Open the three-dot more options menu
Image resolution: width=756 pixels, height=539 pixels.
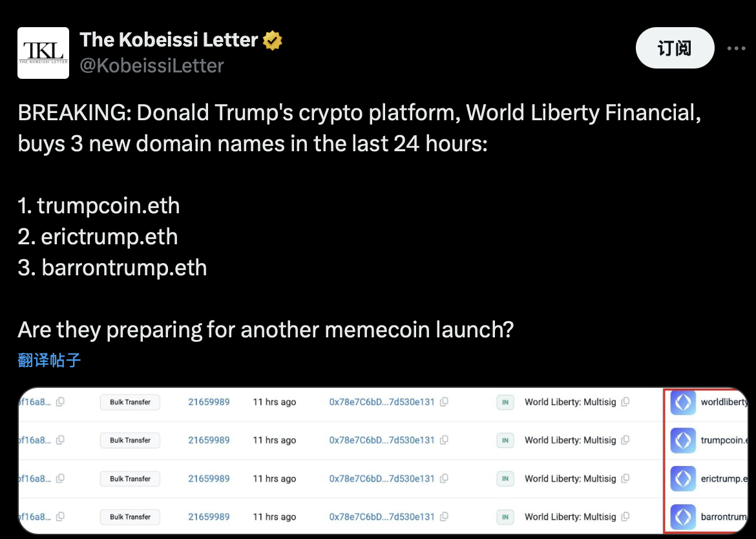pyautogui.click(x=737, y=48)
